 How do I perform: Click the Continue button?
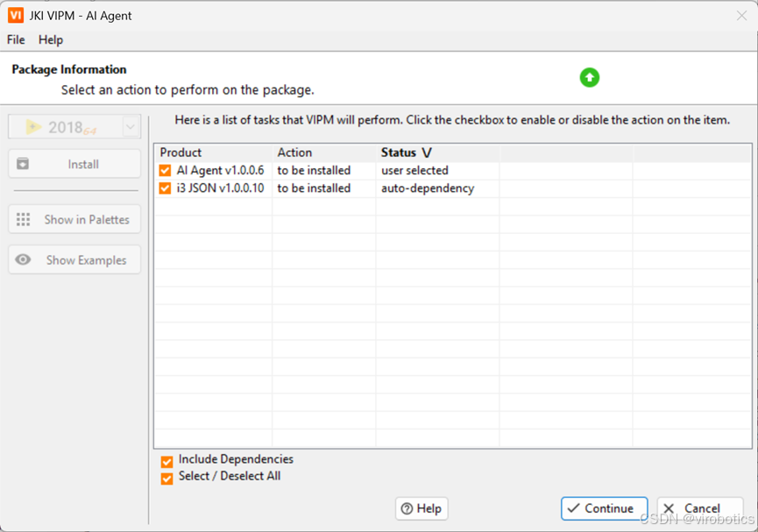pyautogui.click(x=605, y=508)
